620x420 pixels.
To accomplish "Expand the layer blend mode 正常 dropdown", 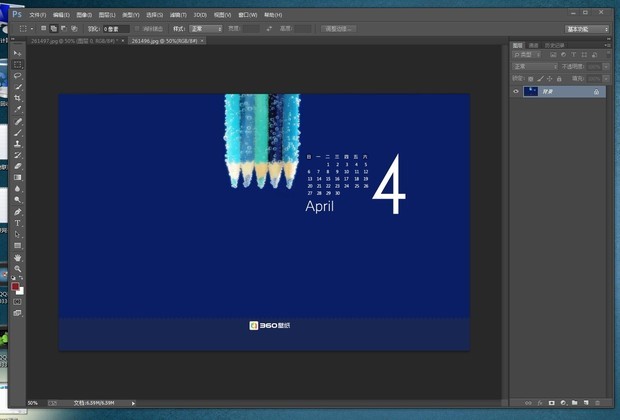I will [535, 66].
